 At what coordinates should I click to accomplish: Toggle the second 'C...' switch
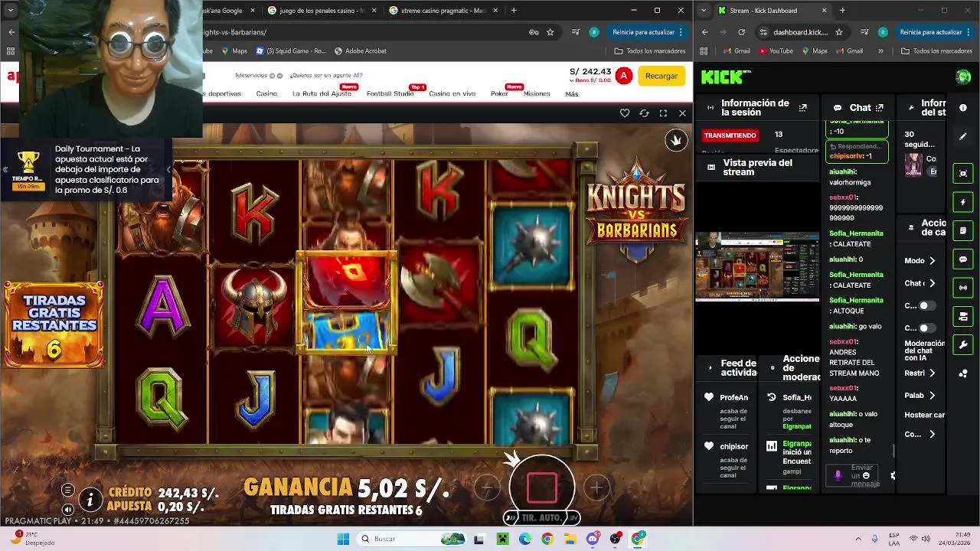point(927,328)
